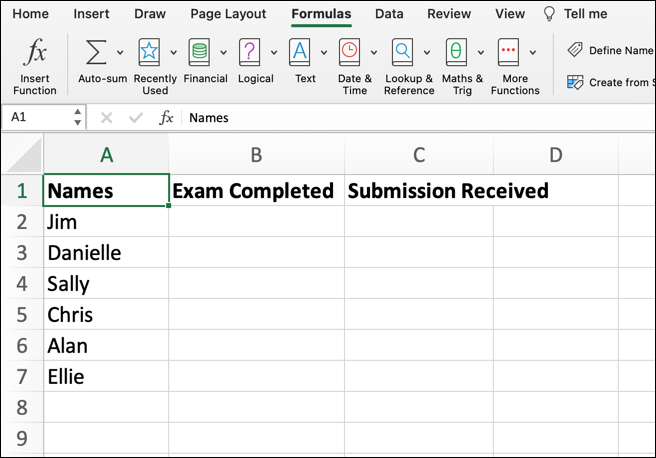Viewport: 656px width, 458px height.
Task: Select the cell containing Alan
Action: (106, 345)
